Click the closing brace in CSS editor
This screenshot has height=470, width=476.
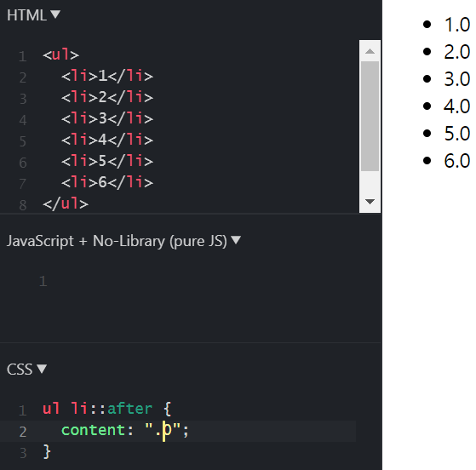47,452
